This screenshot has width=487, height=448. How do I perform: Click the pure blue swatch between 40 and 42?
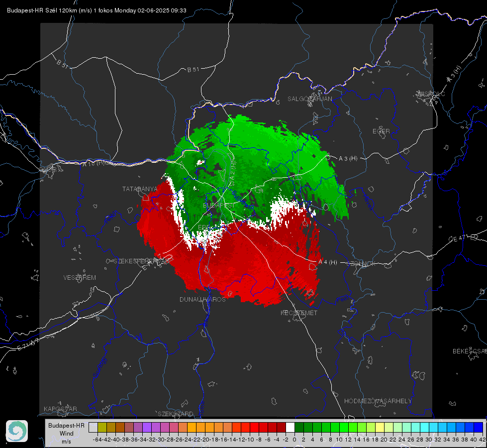(479, 427)
